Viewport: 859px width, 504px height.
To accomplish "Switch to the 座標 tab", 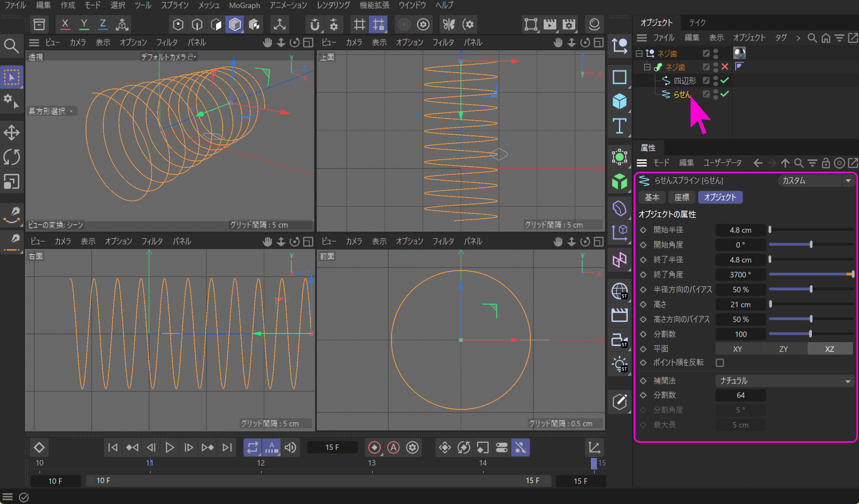I will (681, 198).
